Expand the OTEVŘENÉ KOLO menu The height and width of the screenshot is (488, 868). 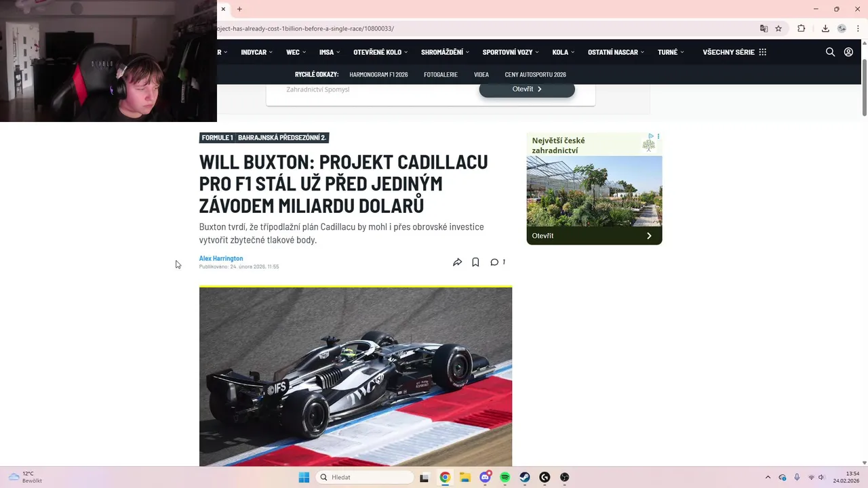[x=381, y=52]
